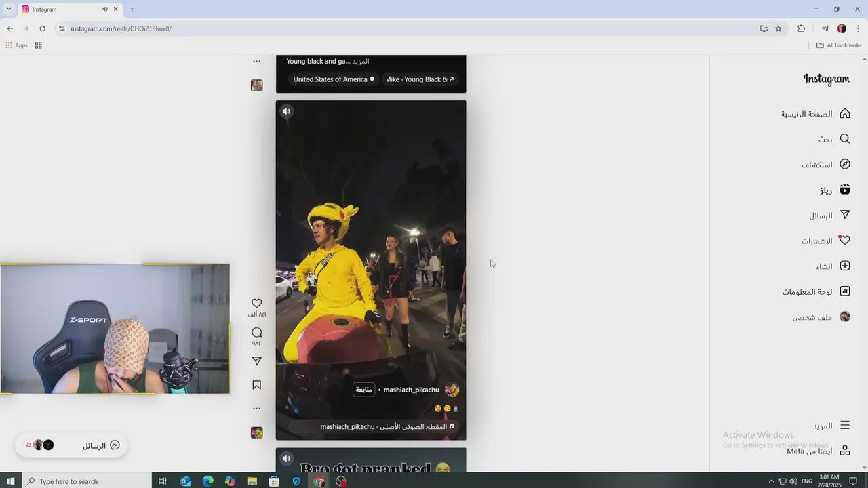Image resolution: width=868 pixels, height=488 pixels.
Task: Open audio thumbnail beside the top reel
Action: [x=256, y=85]
